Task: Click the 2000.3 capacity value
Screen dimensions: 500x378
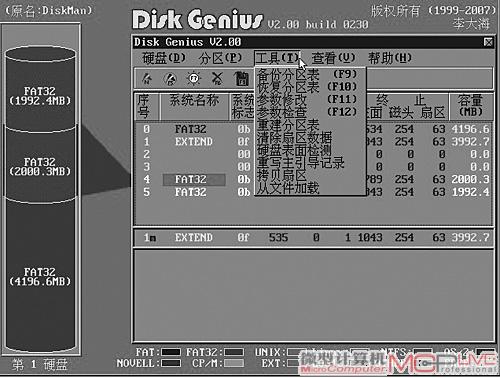Action: pos(470,180)
